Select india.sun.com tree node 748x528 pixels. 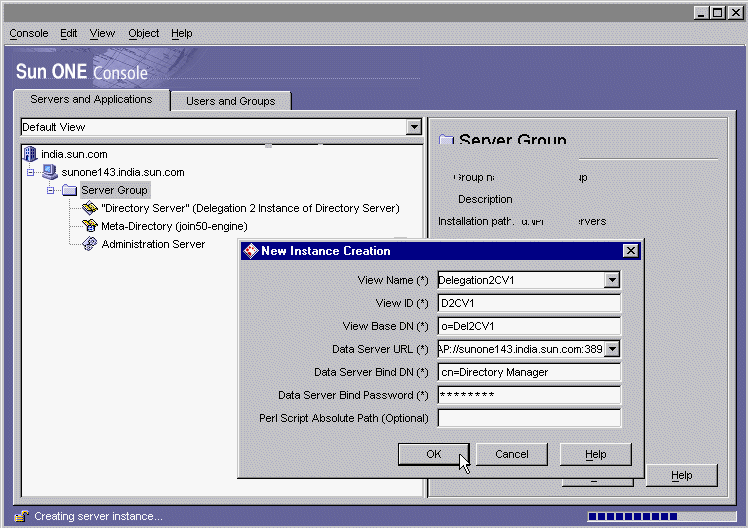coord(74,154)
